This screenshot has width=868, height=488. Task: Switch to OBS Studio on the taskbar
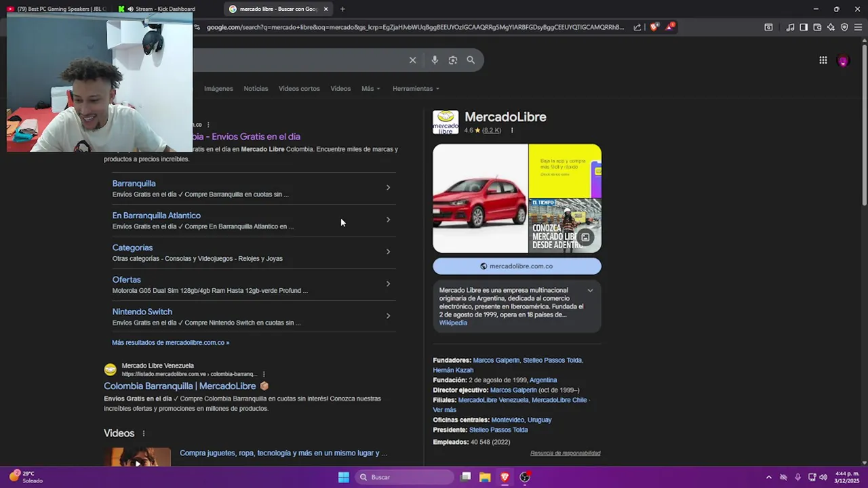(x=525, y=477)
